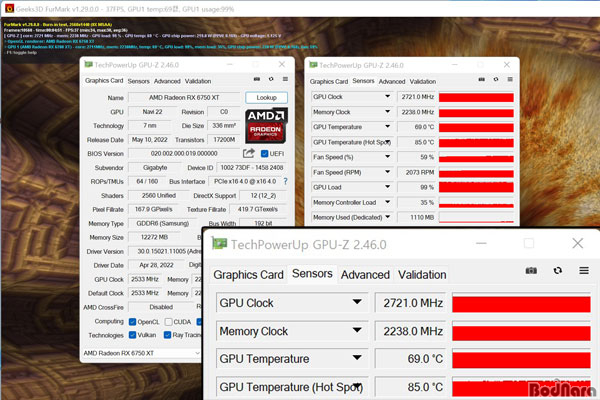Switch to Graphics Card tab in the small Sensors window
The height and width of the screenshot is (400, 600).
[329, 82]
